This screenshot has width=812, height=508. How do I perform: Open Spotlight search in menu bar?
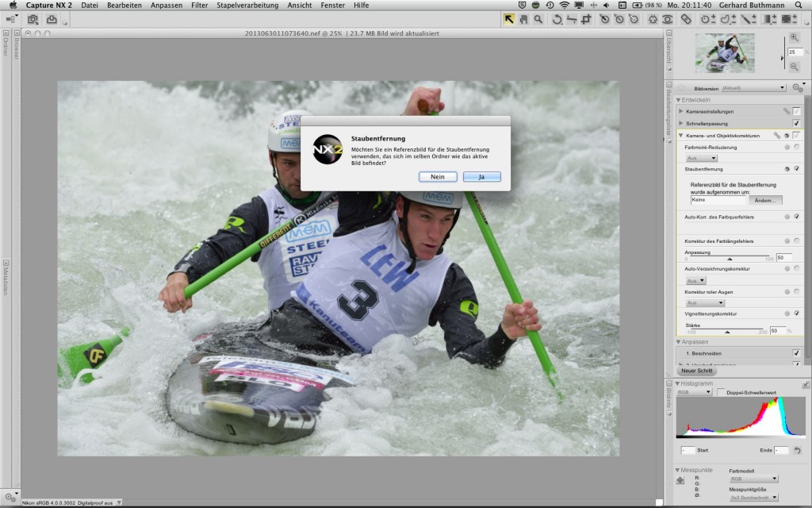coord(799,6)
